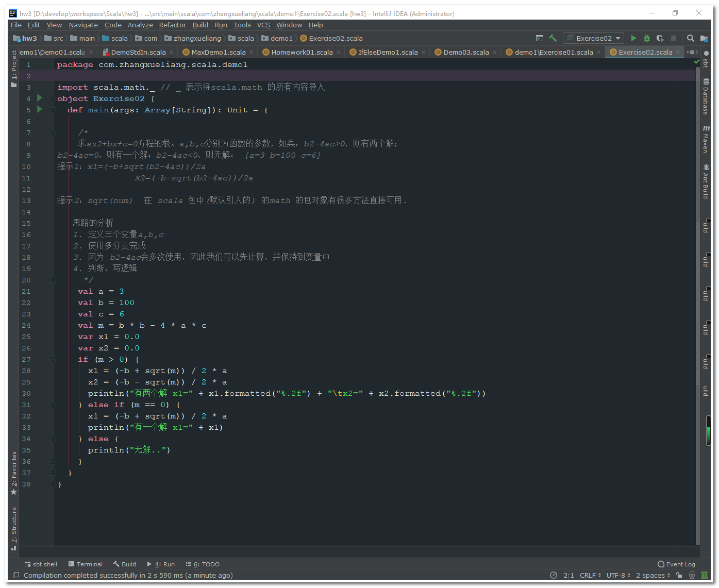Open Search Everywhere magnifier icon

(x=691, y=38)
